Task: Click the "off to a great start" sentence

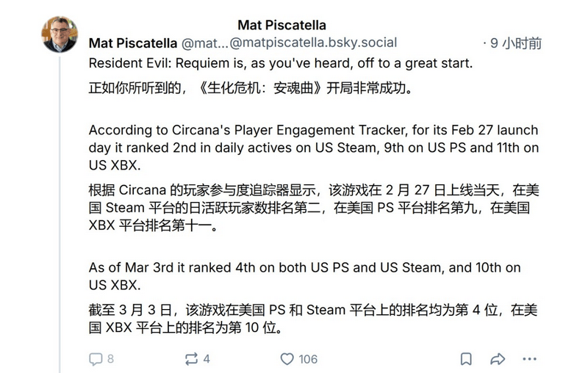Action: [x=280, y=64]
